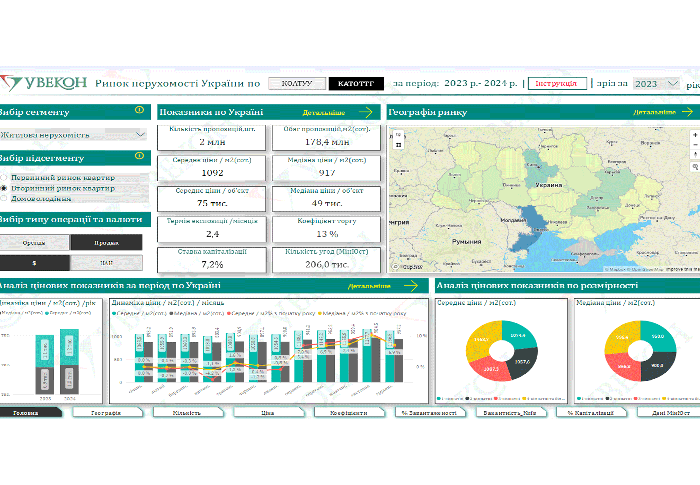Viewport: 700px width, 485px height.
Task: Click the Термін експозиції 2,4 card
Action: (x=212, y=229)
